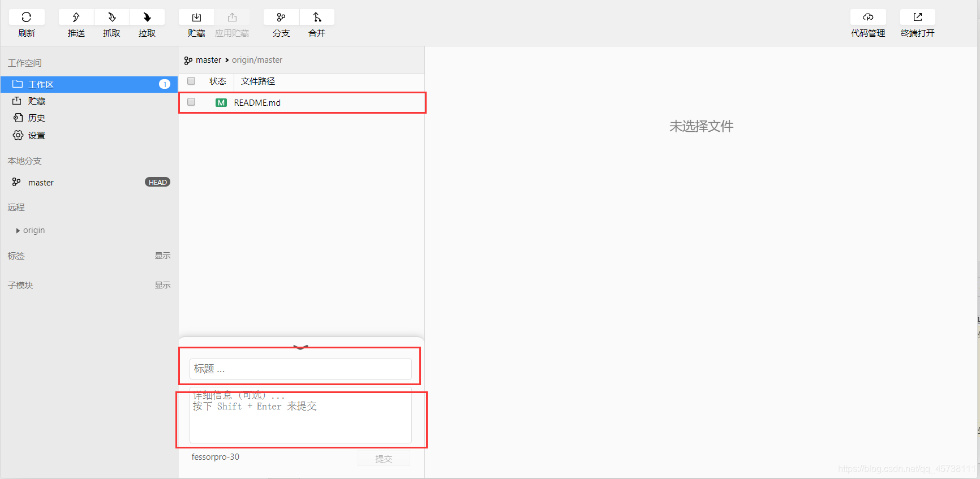Click the master branch in breadcrumb
The image size is (980, 479).
[x=208, y=60]
